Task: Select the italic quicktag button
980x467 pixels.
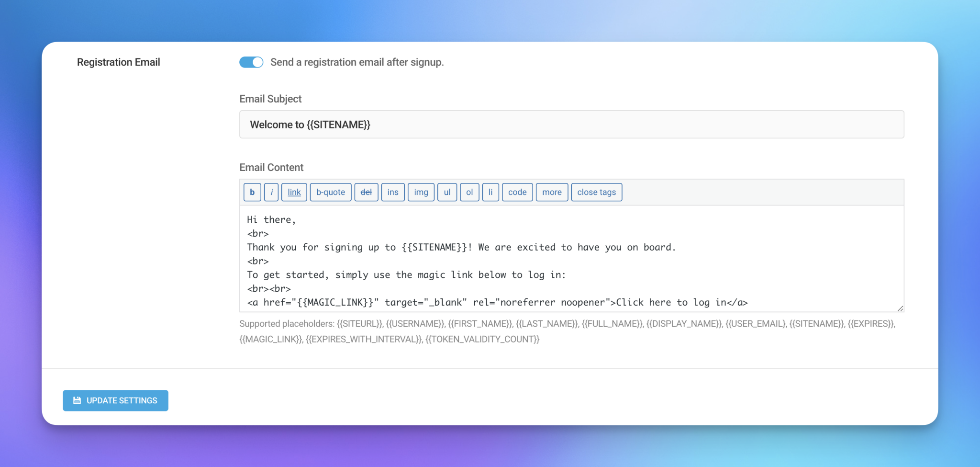Action: click(271, 192)
